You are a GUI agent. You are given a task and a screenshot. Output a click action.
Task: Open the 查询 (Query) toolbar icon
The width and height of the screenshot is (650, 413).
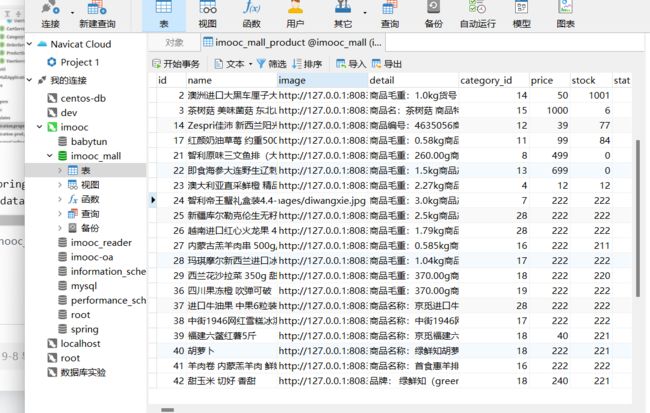pos(390,15)
